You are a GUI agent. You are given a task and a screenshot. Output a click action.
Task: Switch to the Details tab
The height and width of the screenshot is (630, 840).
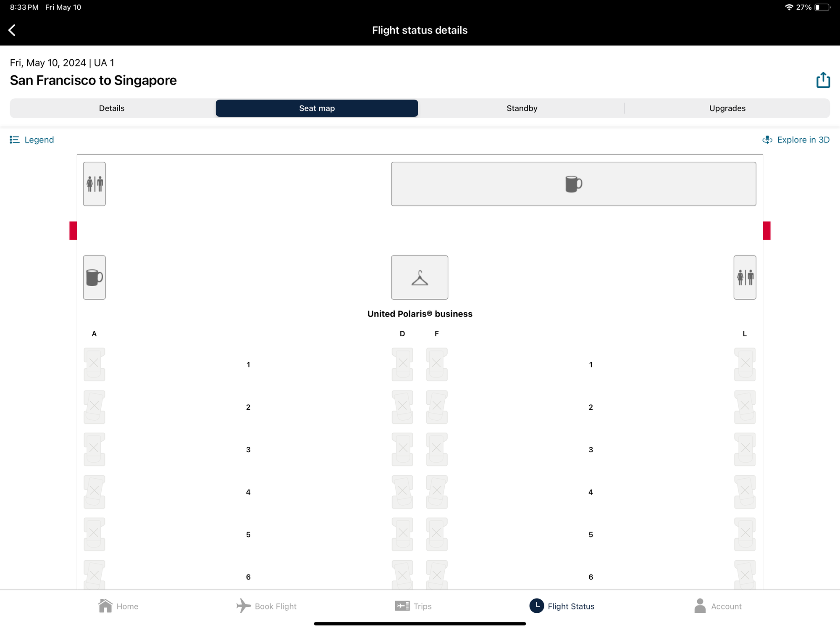[112, 108]
